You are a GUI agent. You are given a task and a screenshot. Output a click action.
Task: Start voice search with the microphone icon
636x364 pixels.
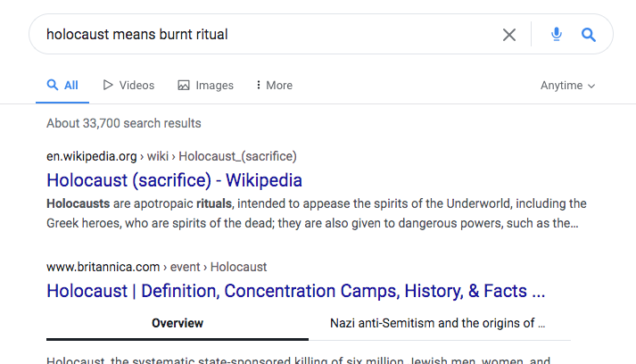556,35
